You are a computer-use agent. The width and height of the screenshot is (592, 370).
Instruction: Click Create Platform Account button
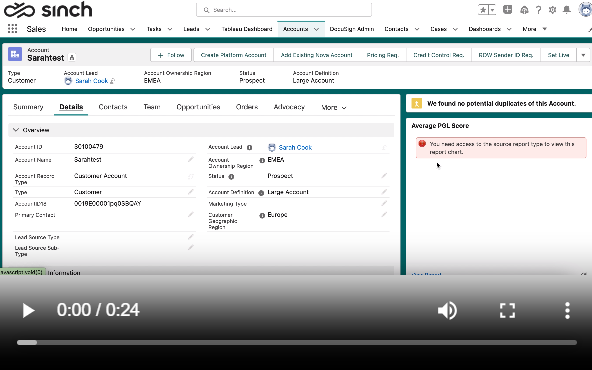coord(233,55)
